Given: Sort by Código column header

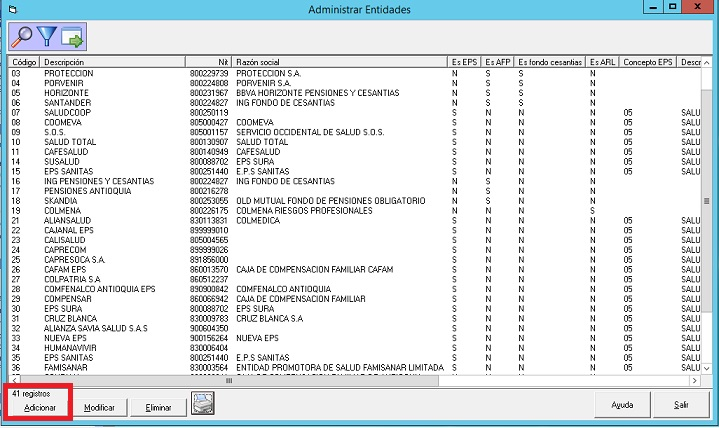Looking at the screenshot, I should [24, 62].
